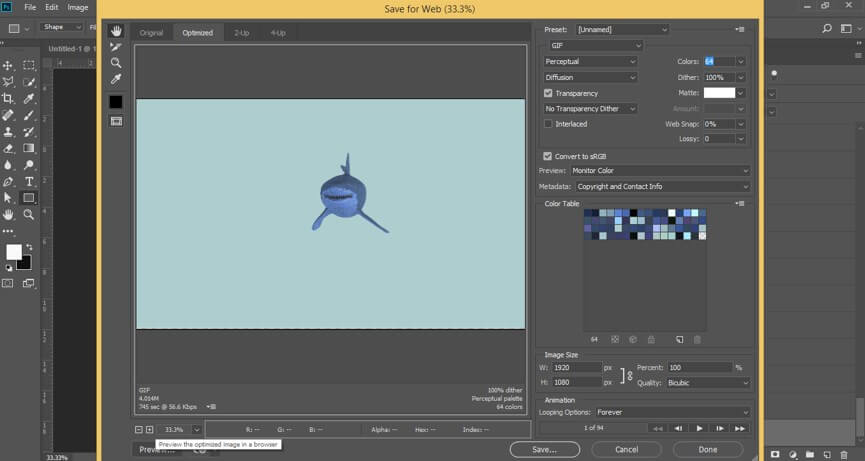Select the Type tool
865x461 pixels.
point(29,181)
